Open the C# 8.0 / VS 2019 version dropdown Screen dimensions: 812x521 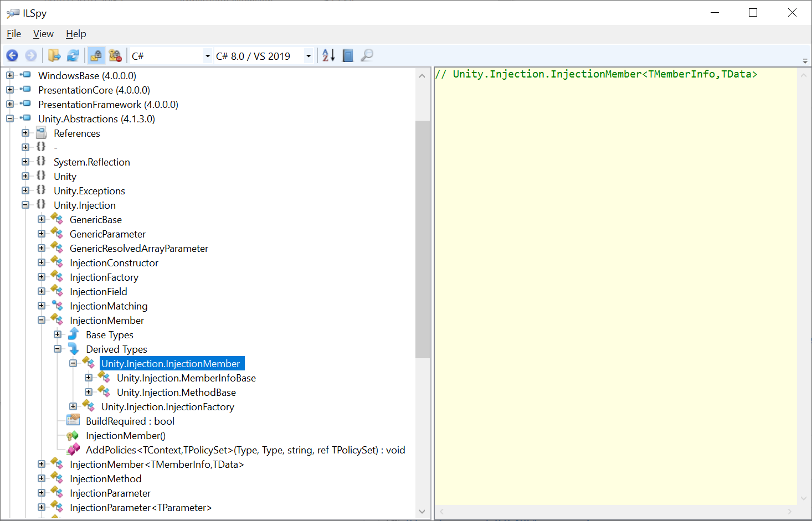click(x=308, y=55)
